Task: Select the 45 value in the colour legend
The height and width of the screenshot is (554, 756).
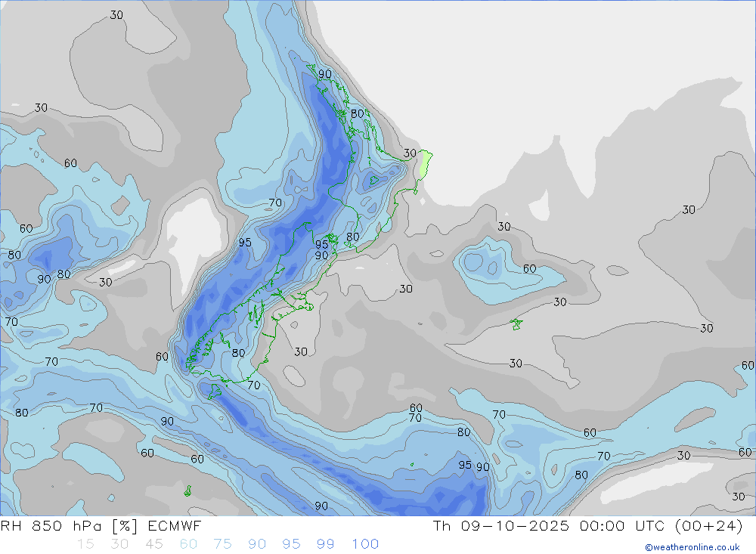Action: pos(153,544)
